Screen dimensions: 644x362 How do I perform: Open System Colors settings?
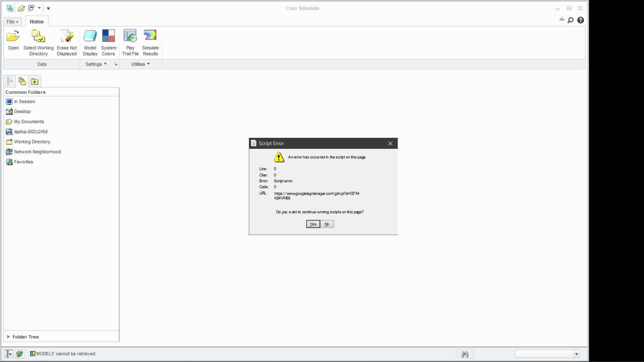click(x=108, y=36)
